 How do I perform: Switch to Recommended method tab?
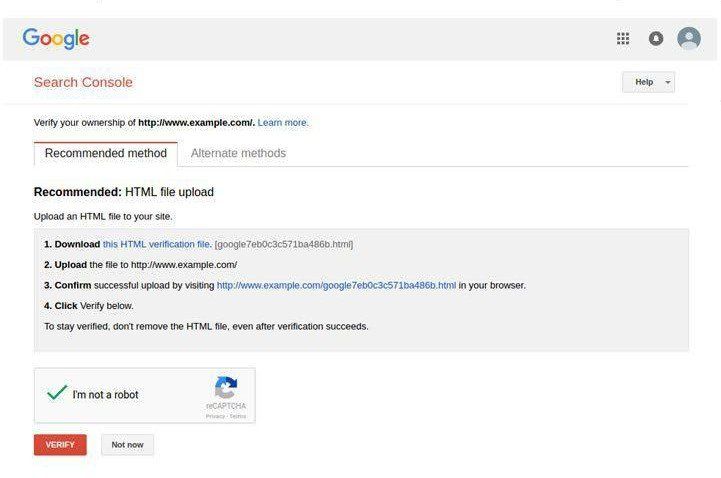pos(106,154)
